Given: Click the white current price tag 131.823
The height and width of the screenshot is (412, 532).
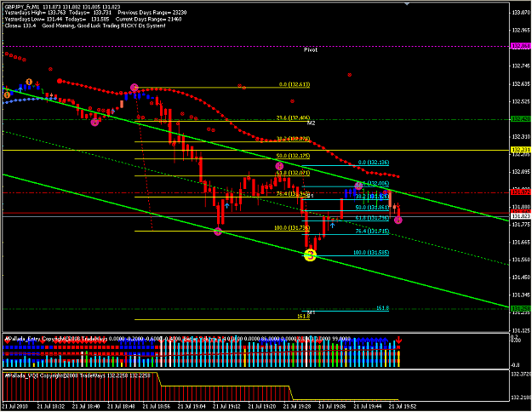Looking at the screenshot, I should (521, 216).
